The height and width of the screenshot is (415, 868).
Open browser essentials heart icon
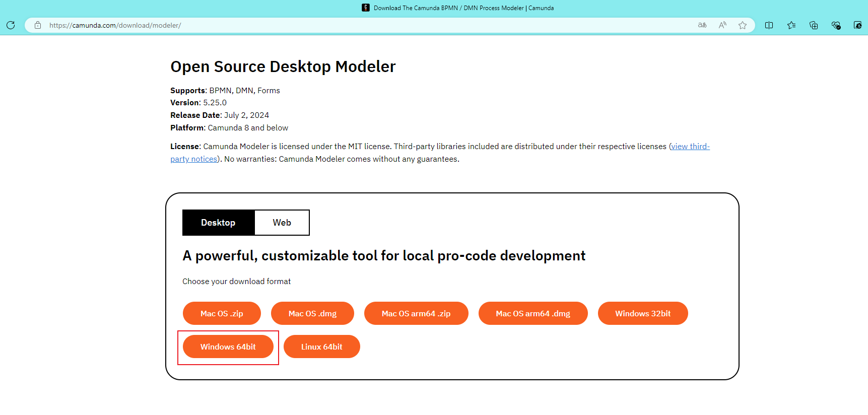point(836,25)
